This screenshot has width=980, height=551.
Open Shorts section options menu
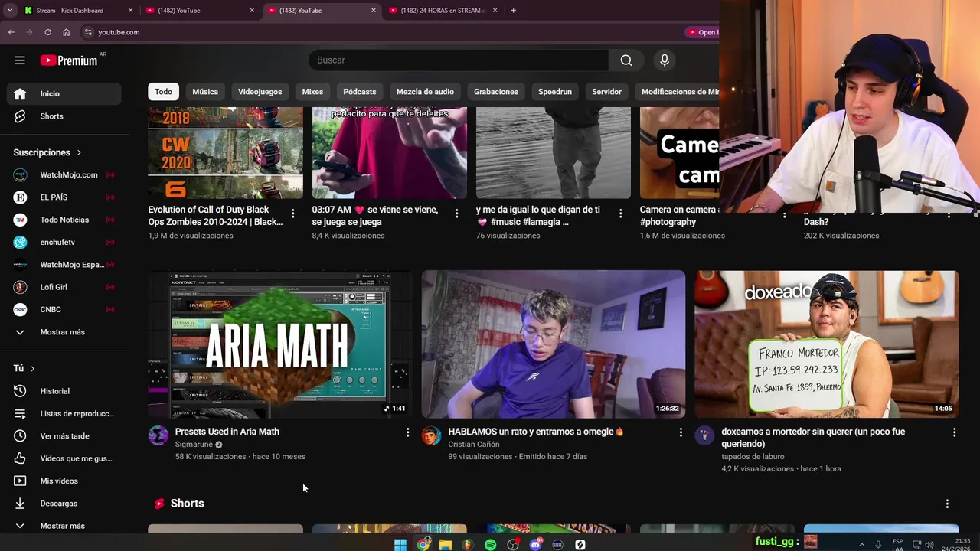pos(947,504)
